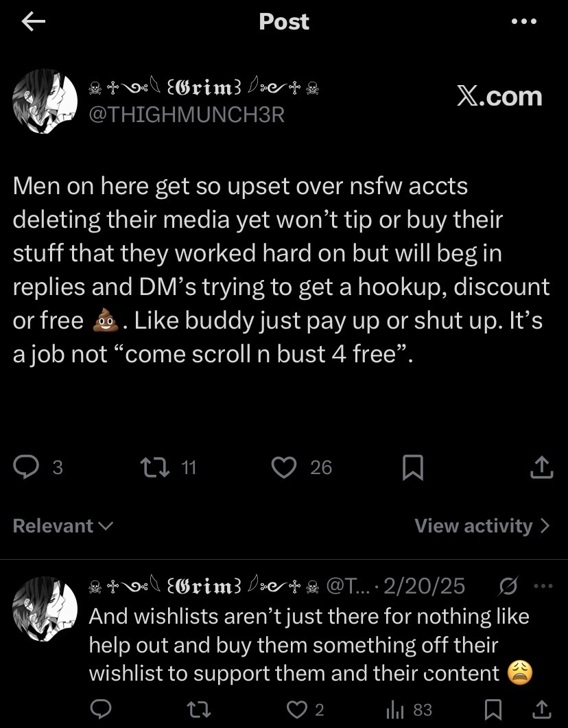Share the main post
This screenshot has height=728, width=568.
[542, 467]
